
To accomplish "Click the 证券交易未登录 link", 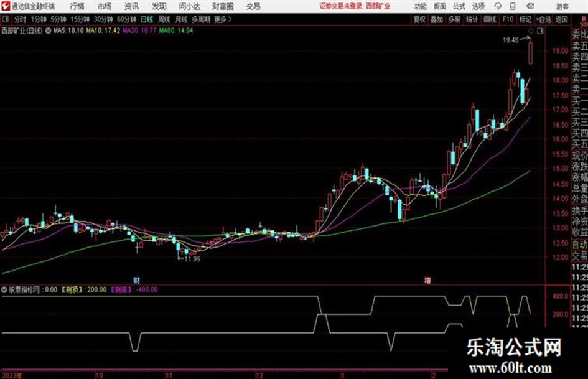I will click(x=341, y=6).
